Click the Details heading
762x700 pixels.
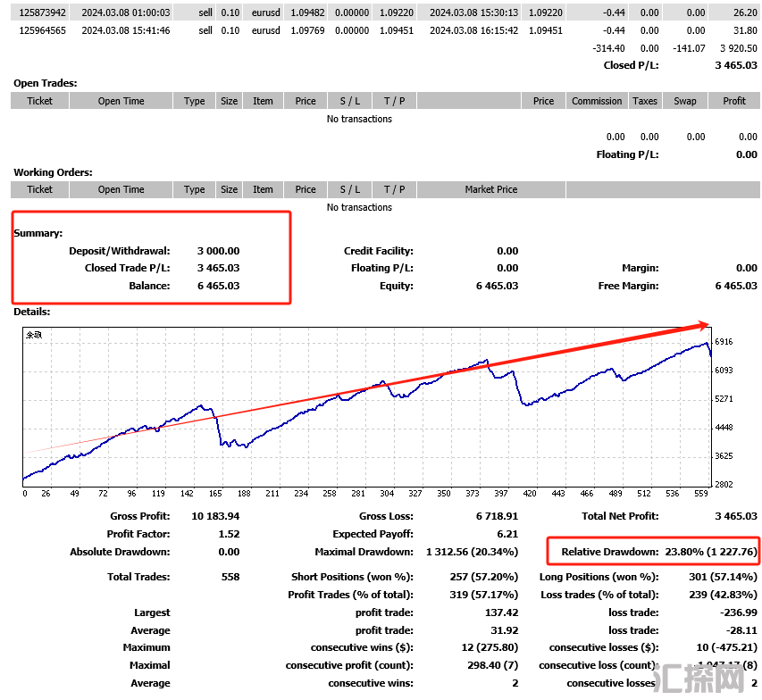click(31, 312)
